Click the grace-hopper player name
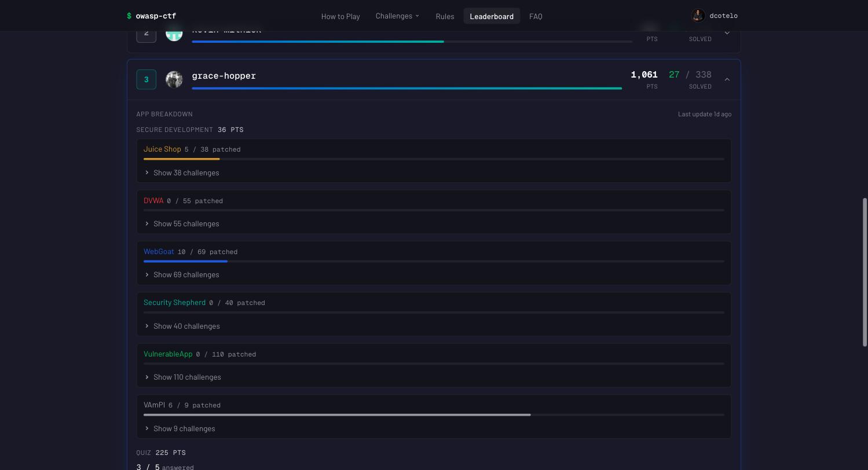Viewport: 868px width, 470px height. [224, 76]
